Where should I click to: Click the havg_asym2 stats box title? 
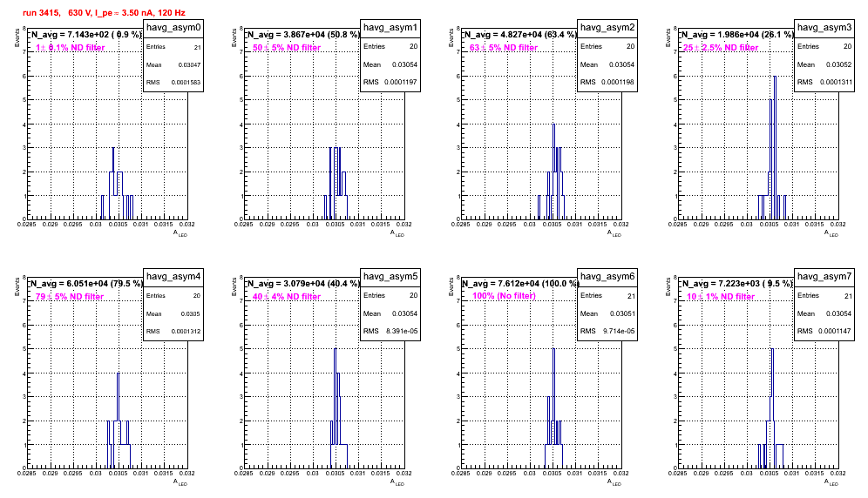tap(607, 28)
